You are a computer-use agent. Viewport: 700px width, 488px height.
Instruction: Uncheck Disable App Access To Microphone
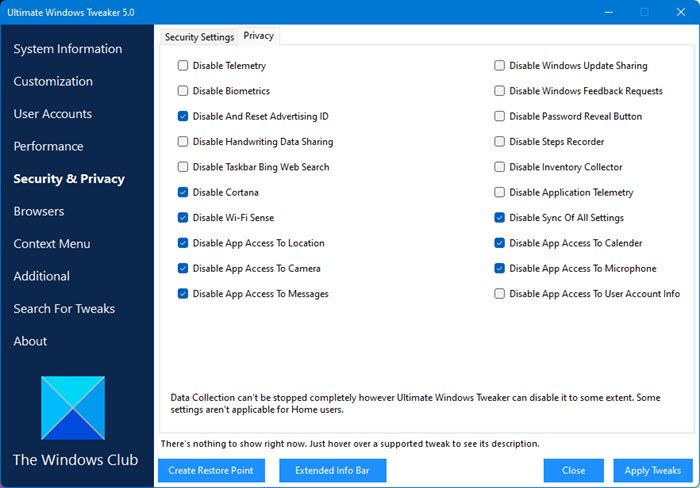coord(499,268)
